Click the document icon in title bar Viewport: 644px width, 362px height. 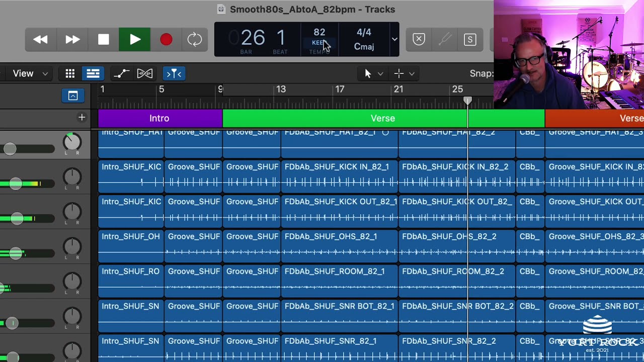coord(220,9)
